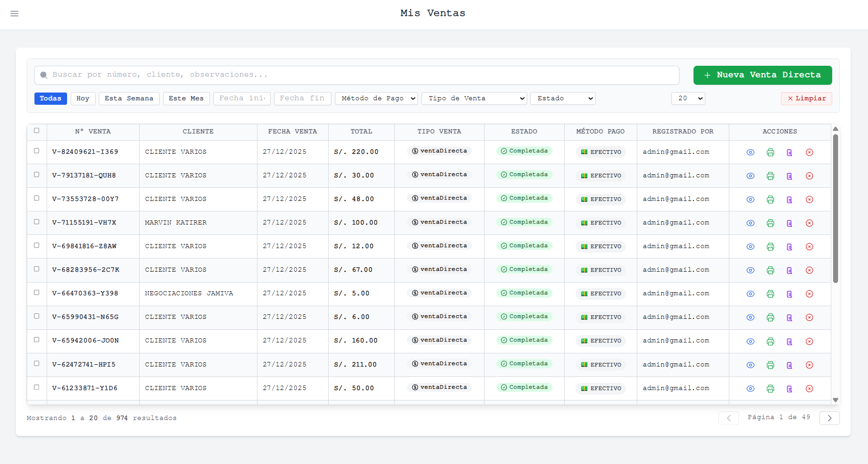Screen dimensions: 868x464
Task: Select the Todas filter tab
Action: (x=50, y=98)
